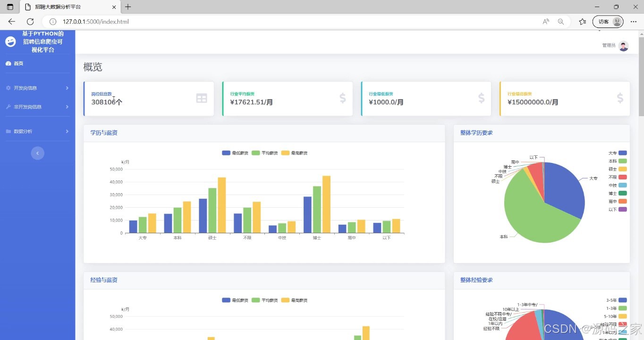Click the wrench icon beside 非开发岗信息
Image resolution: width=644 pixels, height=340 pixels.
click(x=8, y=107)
